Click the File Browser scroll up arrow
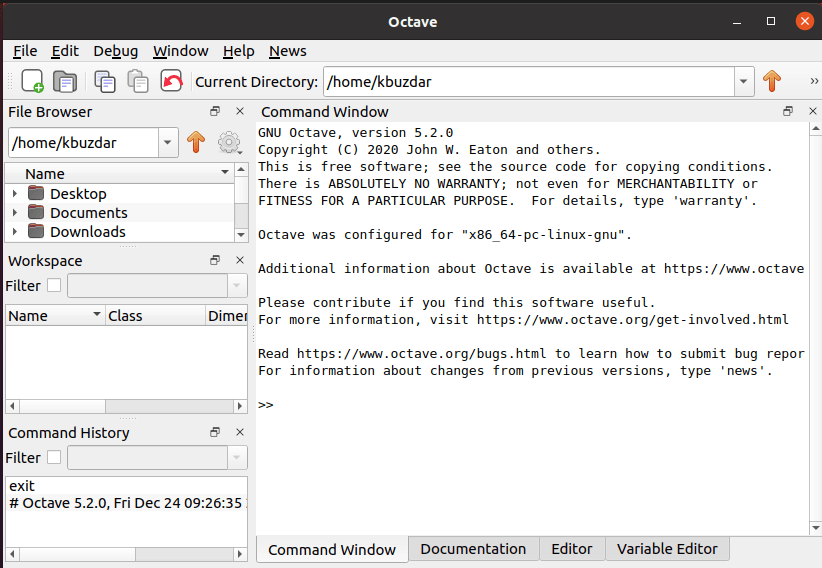Screen dimensions: 822x568 [x=241, y=169]
